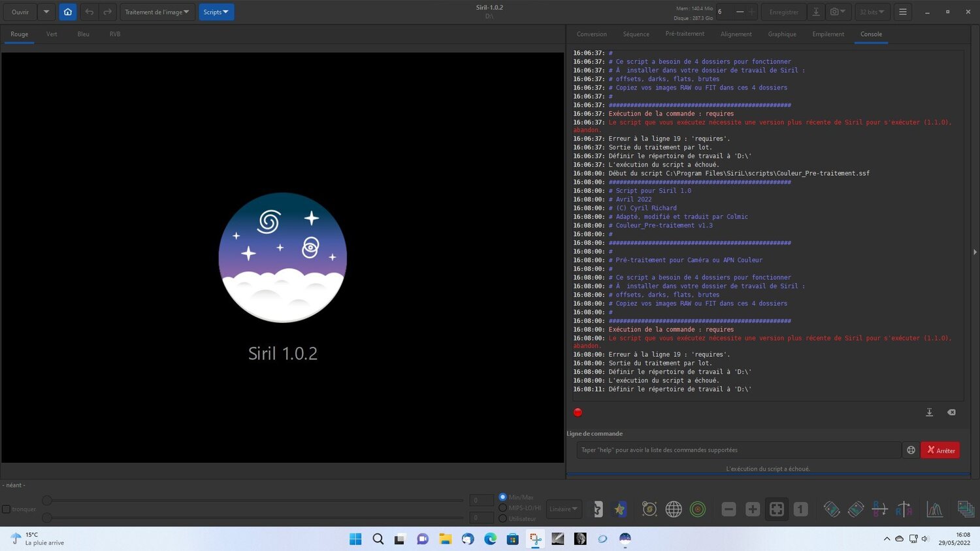Select the Rouge channel tab
The width and height of the screenshot is (980, 551).
[20, 34]
